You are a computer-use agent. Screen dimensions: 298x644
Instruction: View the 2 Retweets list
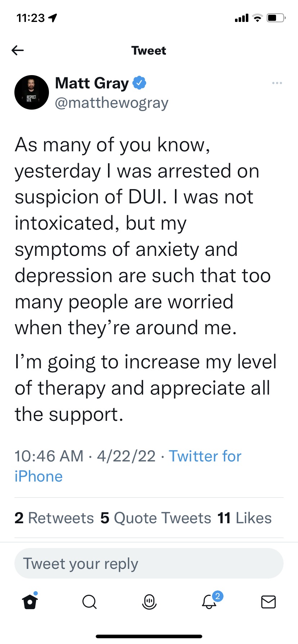coord(54,518)
